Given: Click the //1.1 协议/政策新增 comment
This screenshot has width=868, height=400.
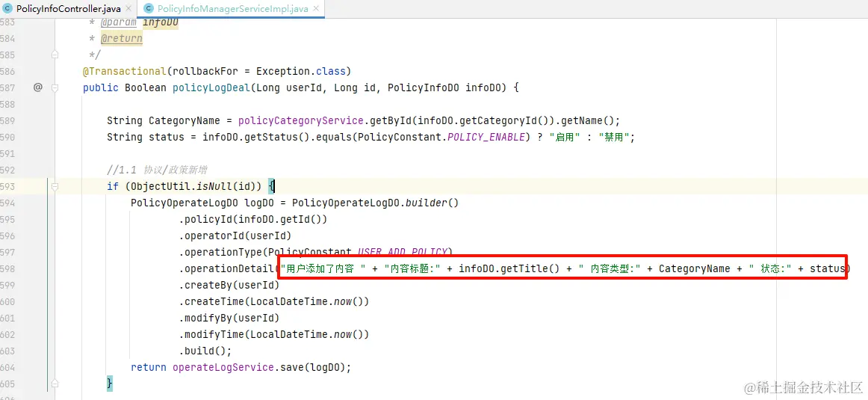Looking at the screenshot, I should click(x=157, y=170).
